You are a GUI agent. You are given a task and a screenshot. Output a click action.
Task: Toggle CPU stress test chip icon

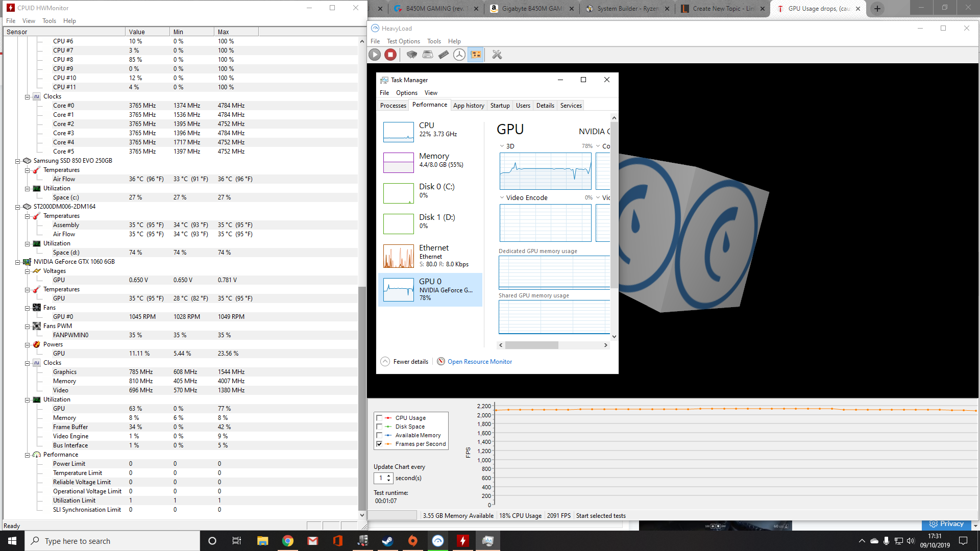click(x=412, y=55)
